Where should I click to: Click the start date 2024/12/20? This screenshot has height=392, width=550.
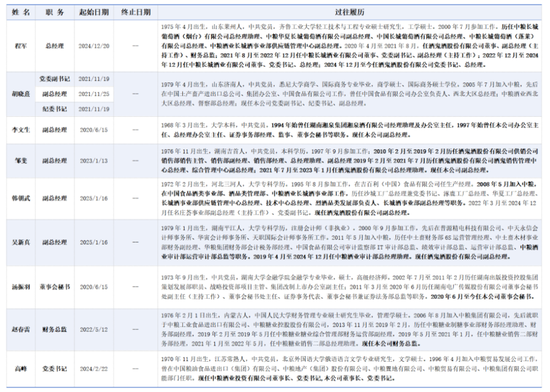pyautogui.click(x=93, y=46)
